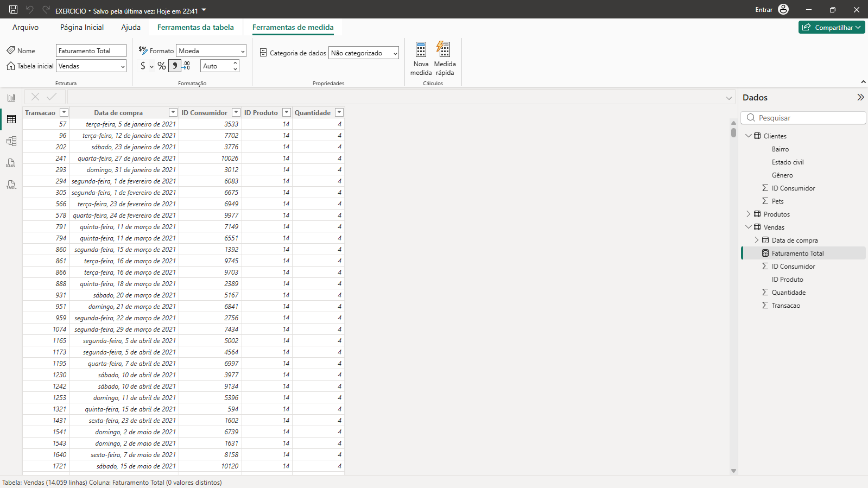Open the user account avatar icon
This screenshot has width=868, height=488.
783,9
